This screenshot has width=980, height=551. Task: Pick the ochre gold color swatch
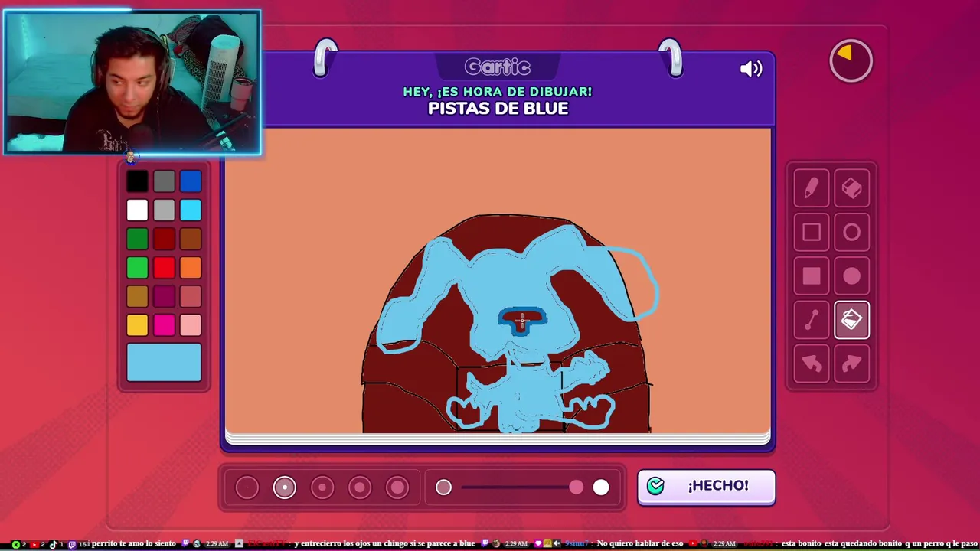[x=137, y=297]
